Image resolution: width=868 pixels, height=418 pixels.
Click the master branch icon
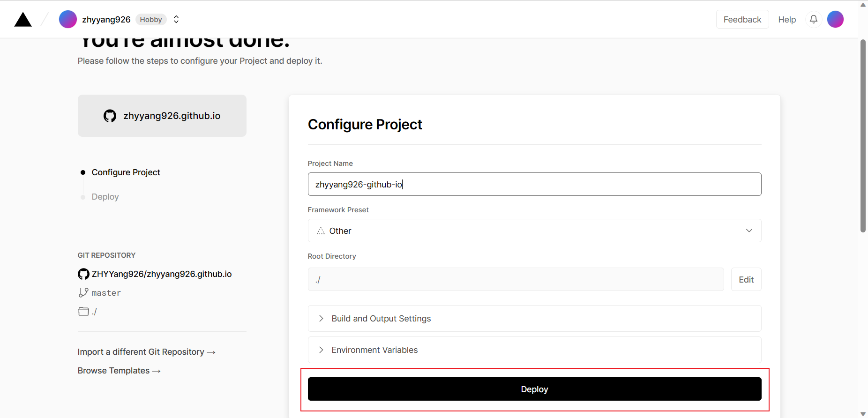(83, 293)
